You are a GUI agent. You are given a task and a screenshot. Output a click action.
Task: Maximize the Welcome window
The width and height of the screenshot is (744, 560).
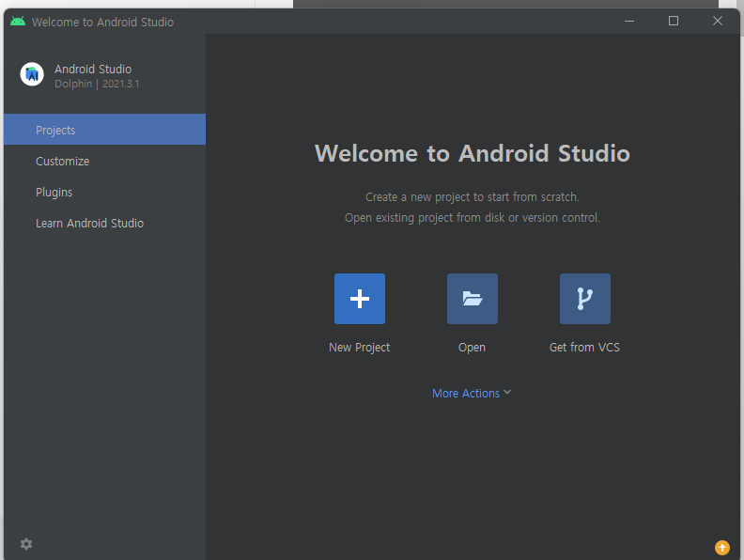coord(674,21)
